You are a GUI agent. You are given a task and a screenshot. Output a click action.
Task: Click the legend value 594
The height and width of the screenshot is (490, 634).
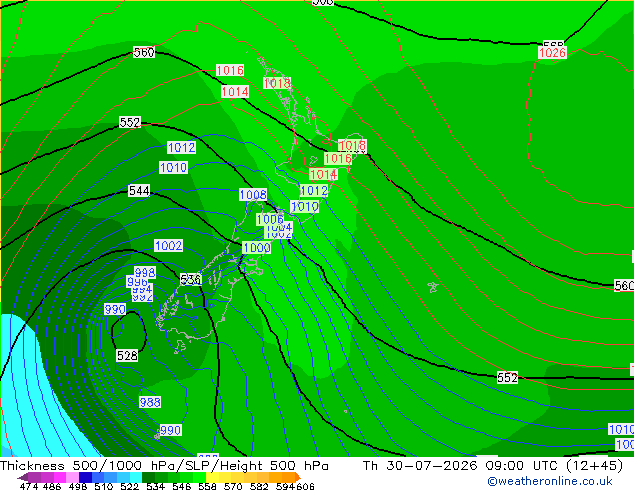[285, 486]
